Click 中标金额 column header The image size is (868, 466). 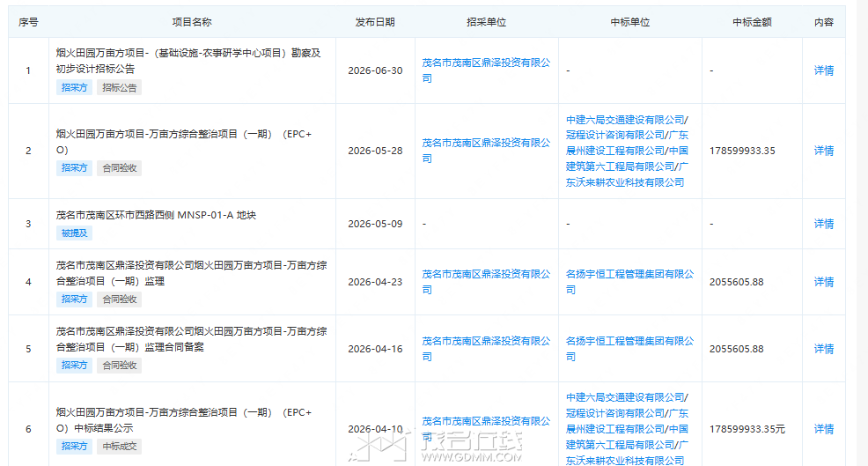click(752, 22)
